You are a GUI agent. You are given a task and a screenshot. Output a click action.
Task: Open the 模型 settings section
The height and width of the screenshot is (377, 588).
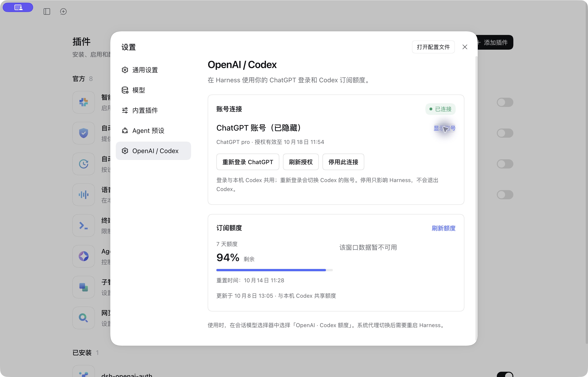(153, 90)
